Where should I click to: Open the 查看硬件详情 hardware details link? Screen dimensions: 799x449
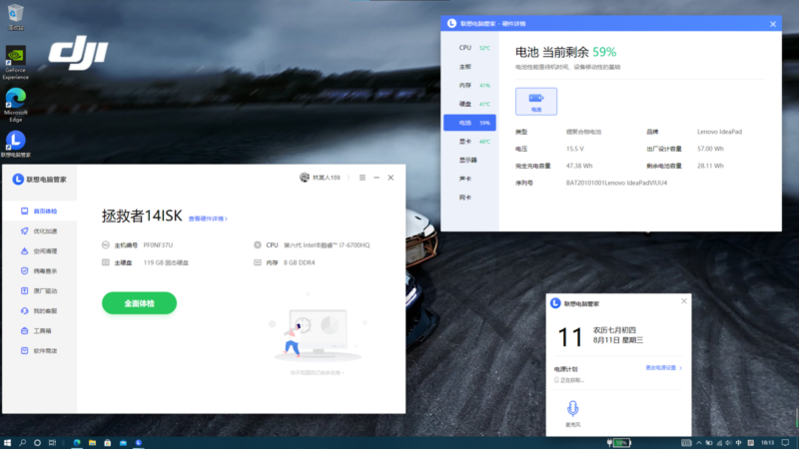point(208,218)
